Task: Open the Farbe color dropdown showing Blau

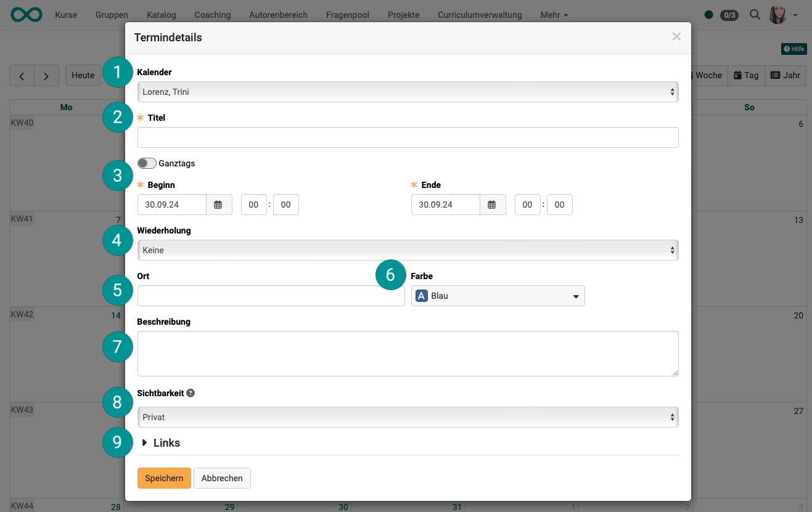Action: click(498, 296)
